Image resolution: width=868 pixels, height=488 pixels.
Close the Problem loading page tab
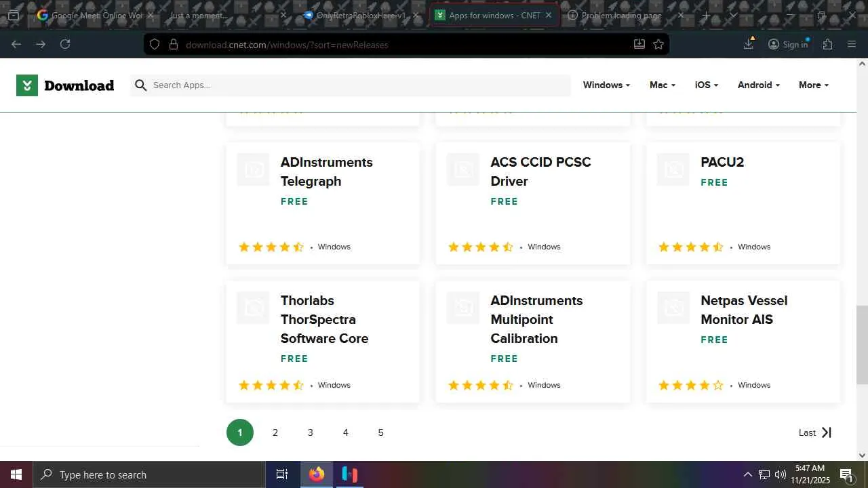point(681,15)
